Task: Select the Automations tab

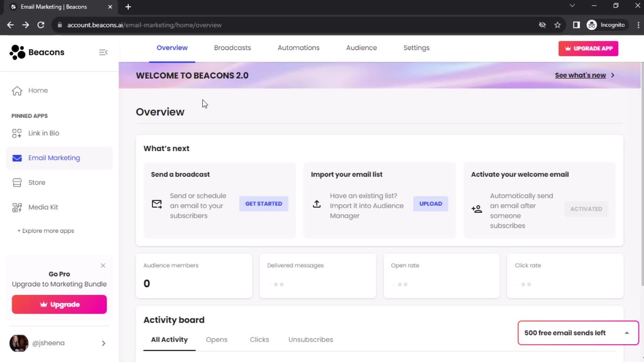Action: tap(299, 48)
